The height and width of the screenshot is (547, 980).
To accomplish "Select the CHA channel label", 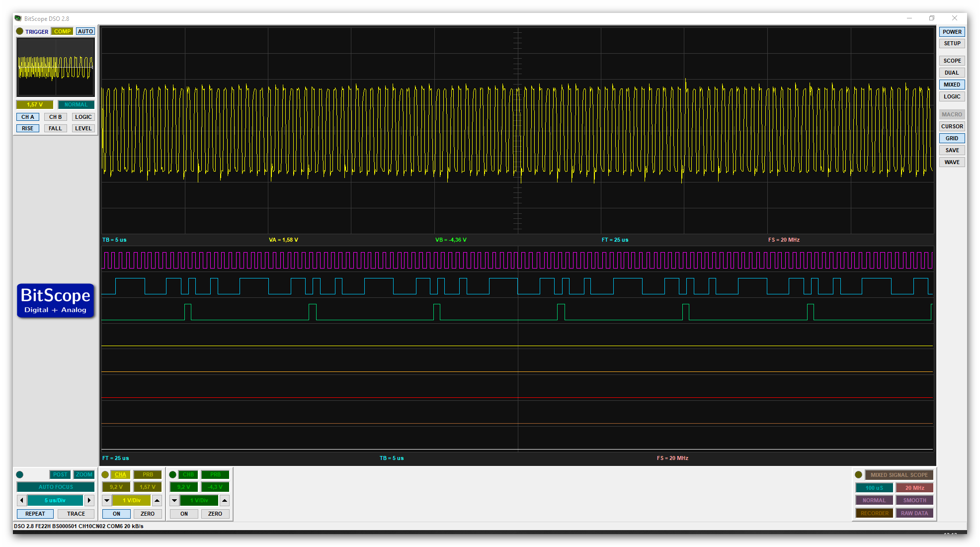I will [120, 474].
